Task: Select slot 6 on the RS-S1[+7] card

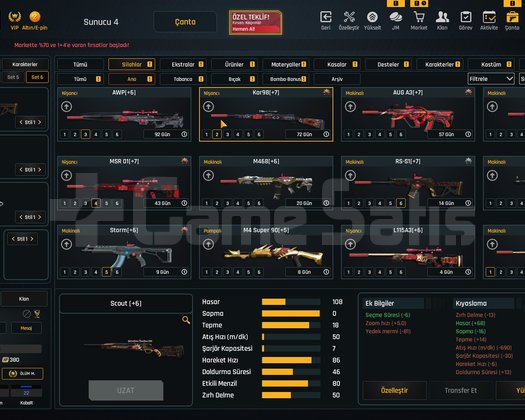Action: click(400, 203)
